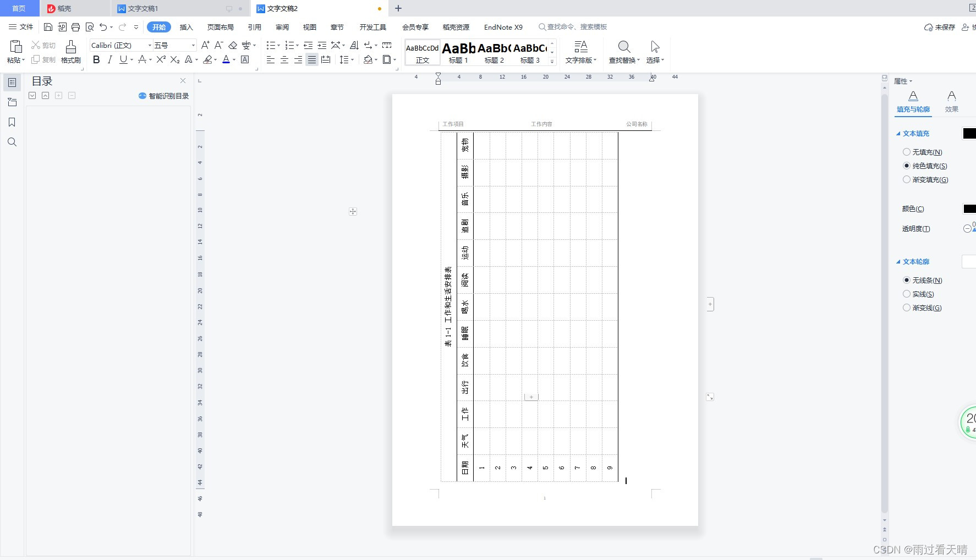The height and width of the screenshot is (560, 976).
Task: Undo the last action
Action: coord(103,27)
